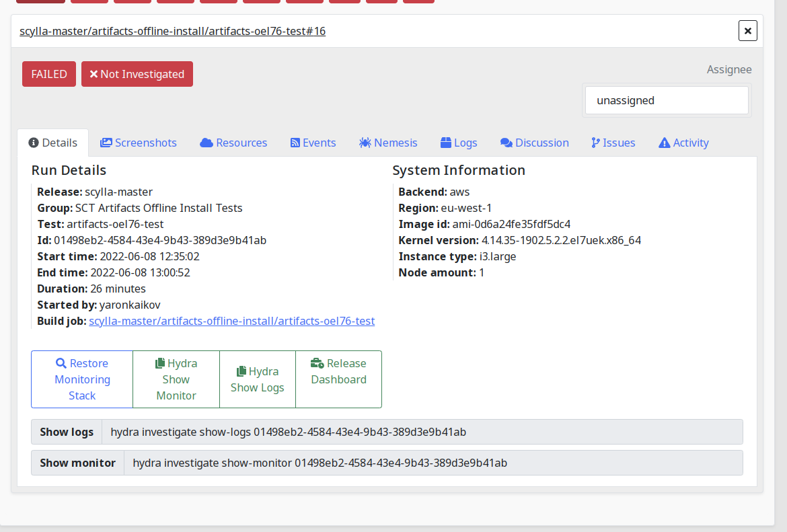787x532 pixels.
Task: Open the Details tab
Action: coord(52,143)
